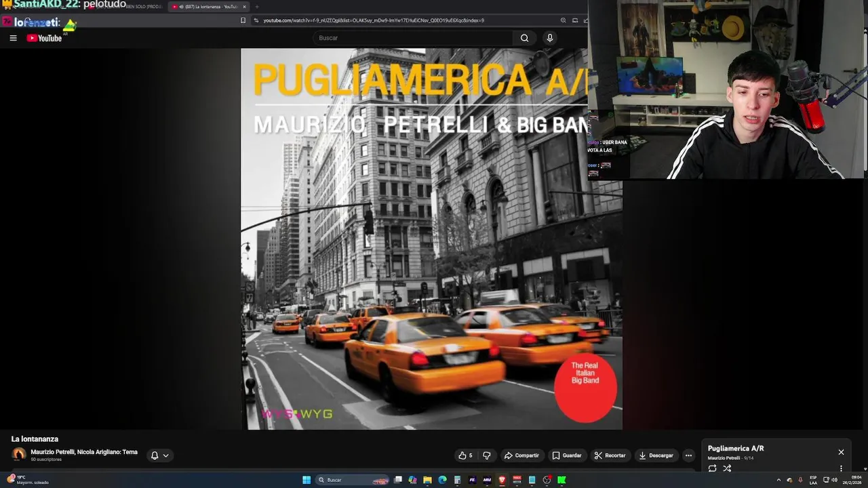Share the video via Compartir
868x488 pixels.
tap(521, 455)
